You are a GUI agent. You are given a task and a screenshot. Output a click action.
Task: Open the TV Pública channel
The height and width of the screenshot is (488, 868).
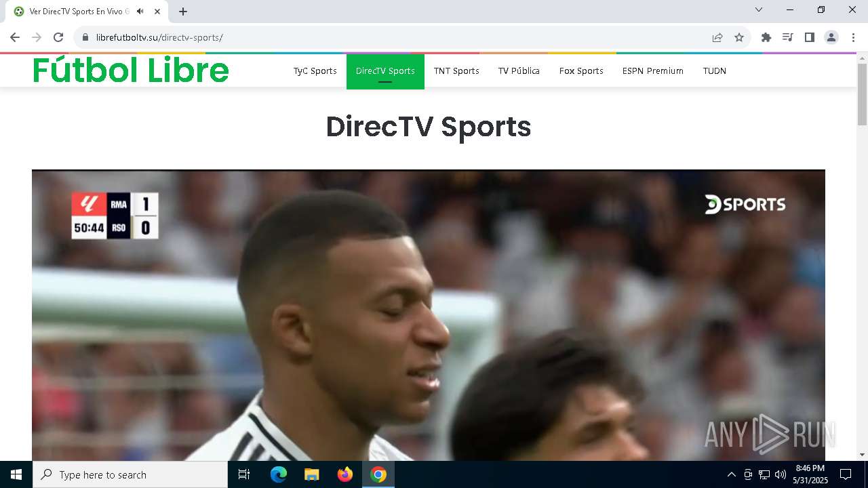(x=519, y=70)
